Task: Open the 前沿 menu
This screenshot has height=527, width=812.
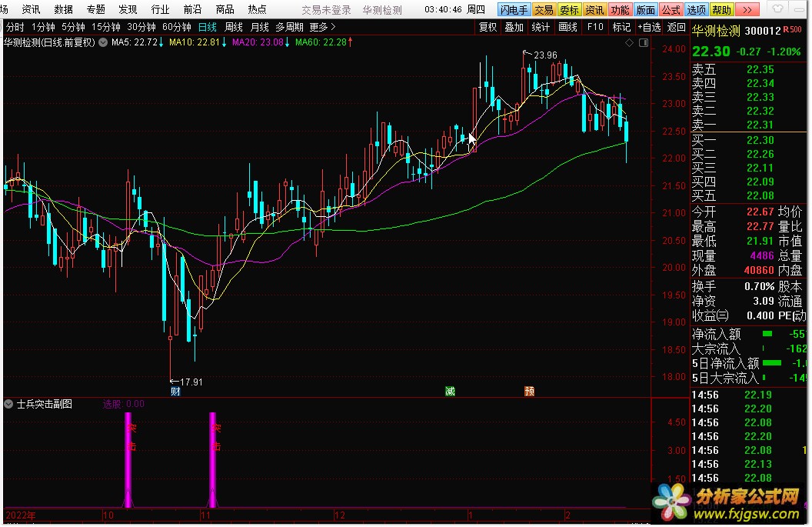Action: [193, 9]
